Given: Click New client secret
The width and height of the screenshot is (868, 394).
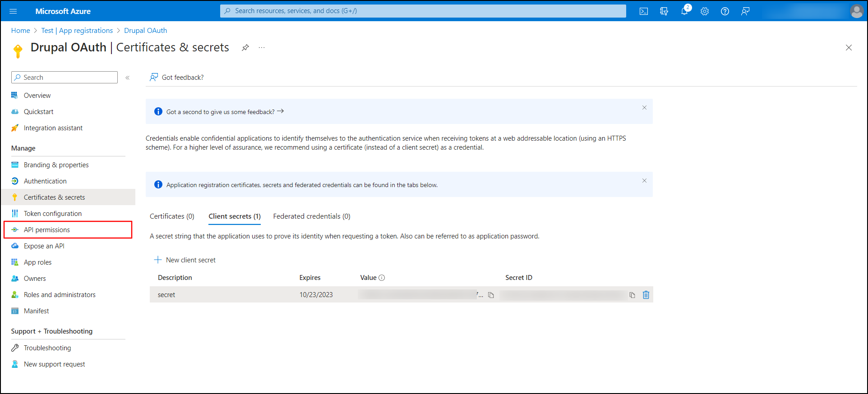Looking at the screenshot, I should (185, 260).
